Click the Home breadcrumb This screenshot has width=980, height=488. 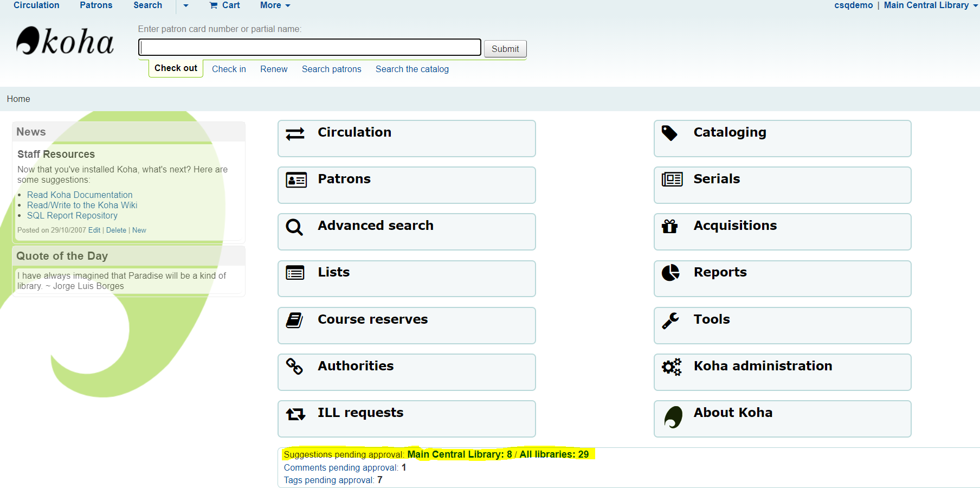point(18,99)
